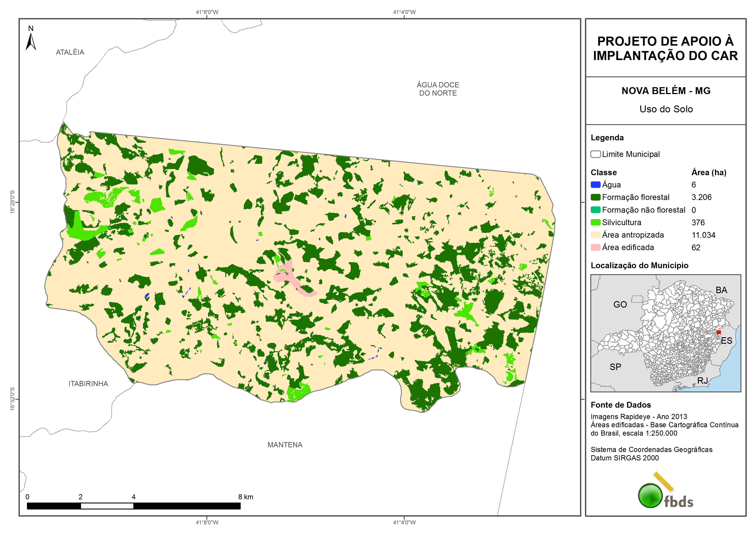Click the Área edificada pink swatch
756x534 pixels.
[595, 248]
